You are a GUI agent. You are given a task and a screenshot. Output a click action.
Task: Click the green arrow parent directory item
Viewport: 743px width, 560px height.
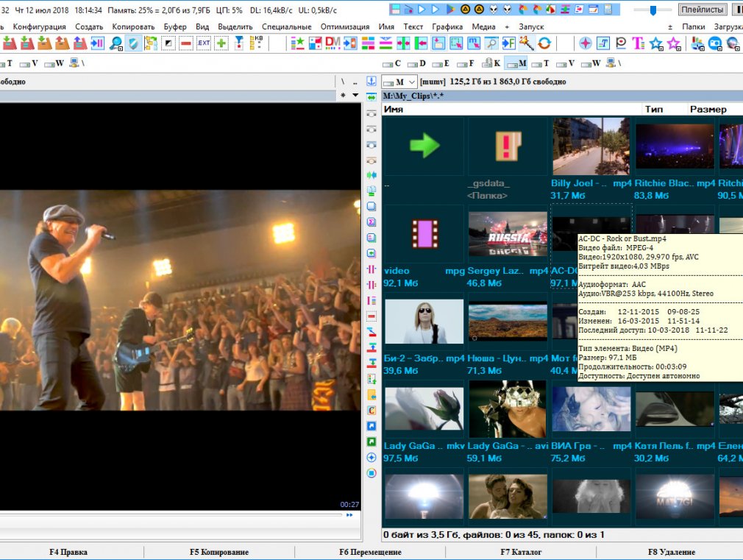coord(424,145)
